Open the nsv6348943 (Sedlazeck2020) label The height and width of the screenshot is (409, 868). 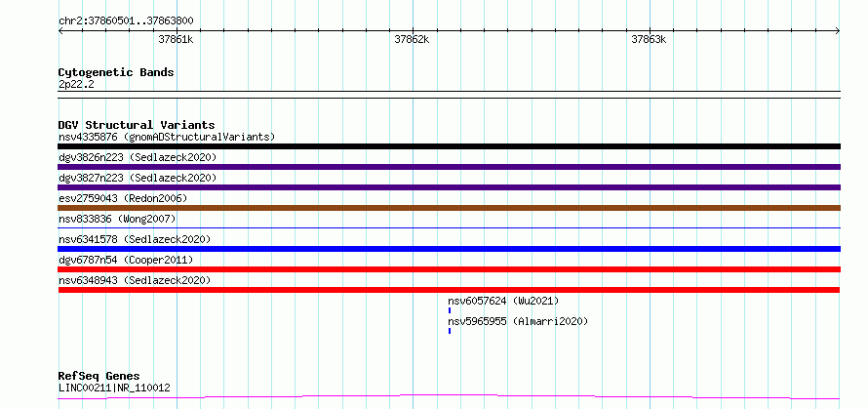135,280
